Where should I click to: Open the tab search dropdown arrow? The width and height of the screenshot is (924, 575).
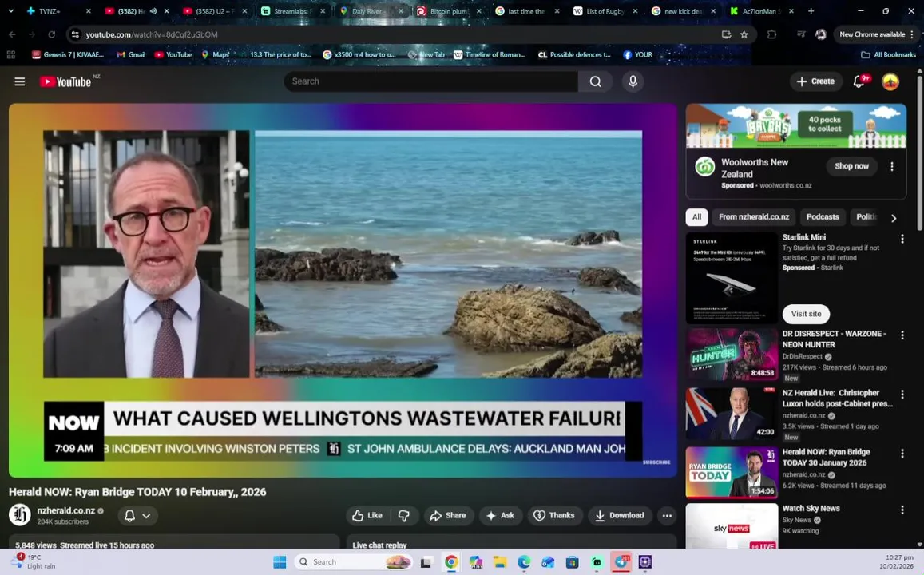(x=10, y=10)
